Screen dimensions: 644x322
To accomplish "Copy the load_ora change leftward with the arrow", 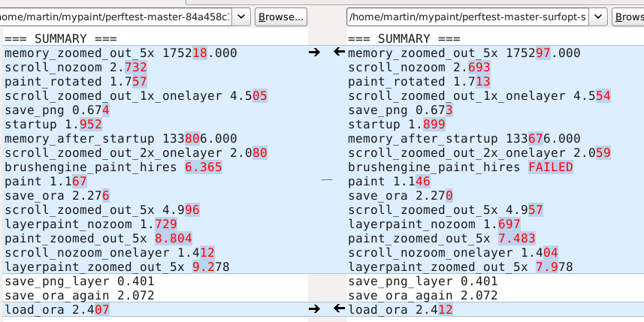I will tap(339, 308).
